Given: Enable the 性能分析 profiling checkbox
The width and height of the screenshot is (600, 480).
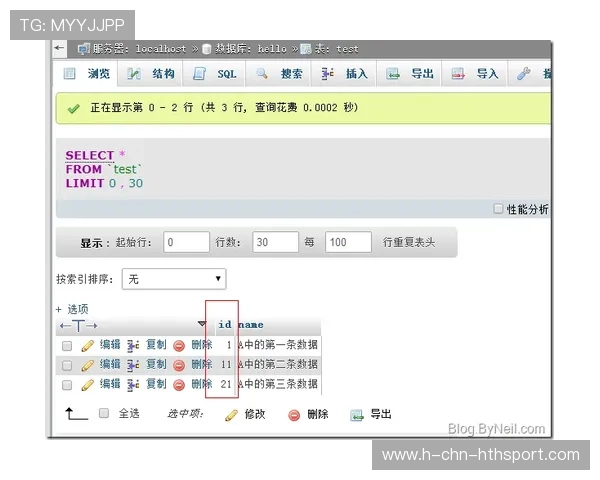Looking at the screenshot, I should 498,209.
